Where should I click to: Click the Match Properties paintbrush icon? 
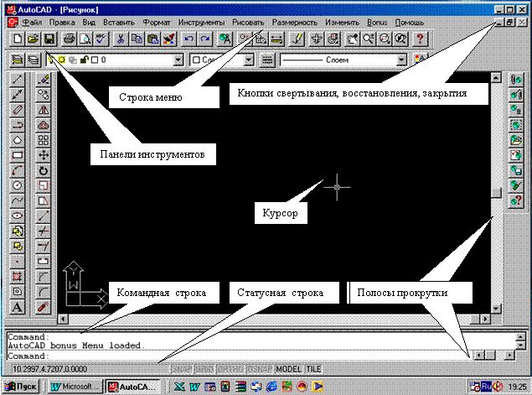169,39
